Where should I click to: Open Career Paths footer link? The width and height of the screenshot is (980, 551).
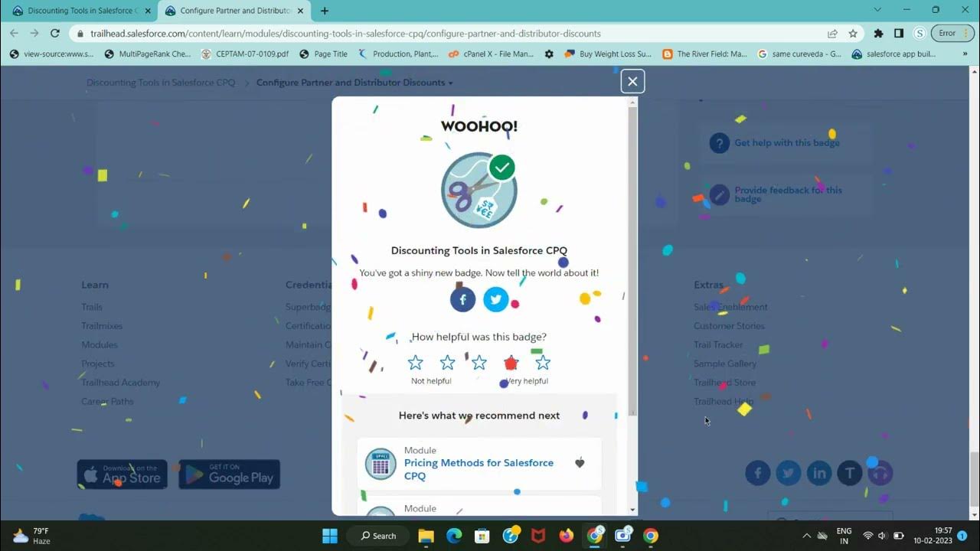[x=107, y=401]
